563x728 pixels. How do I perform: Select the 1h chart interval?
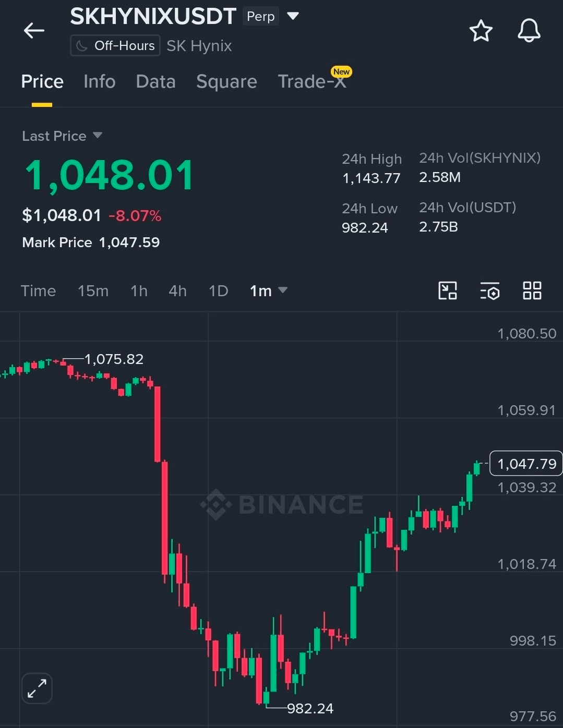pos(139,291)
